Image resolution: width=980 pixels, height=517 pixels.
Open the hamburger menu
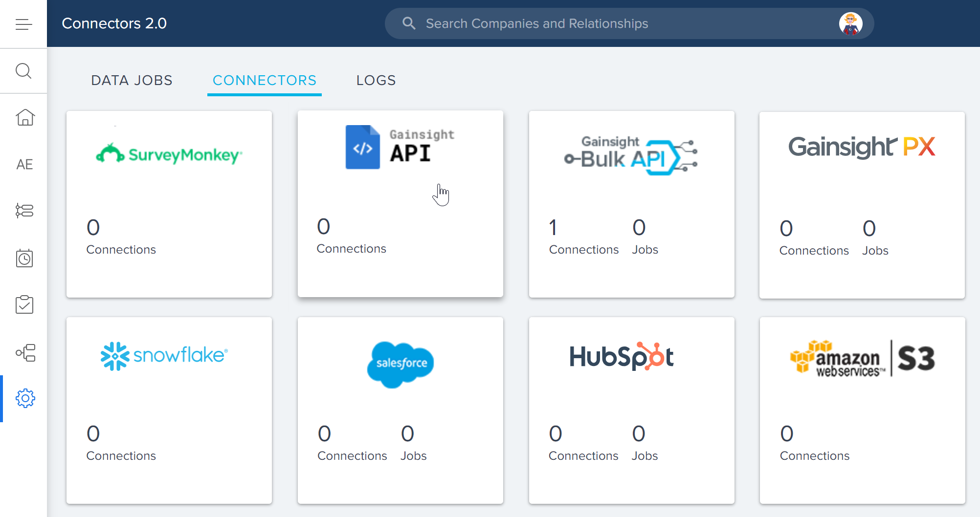(23, 24)
